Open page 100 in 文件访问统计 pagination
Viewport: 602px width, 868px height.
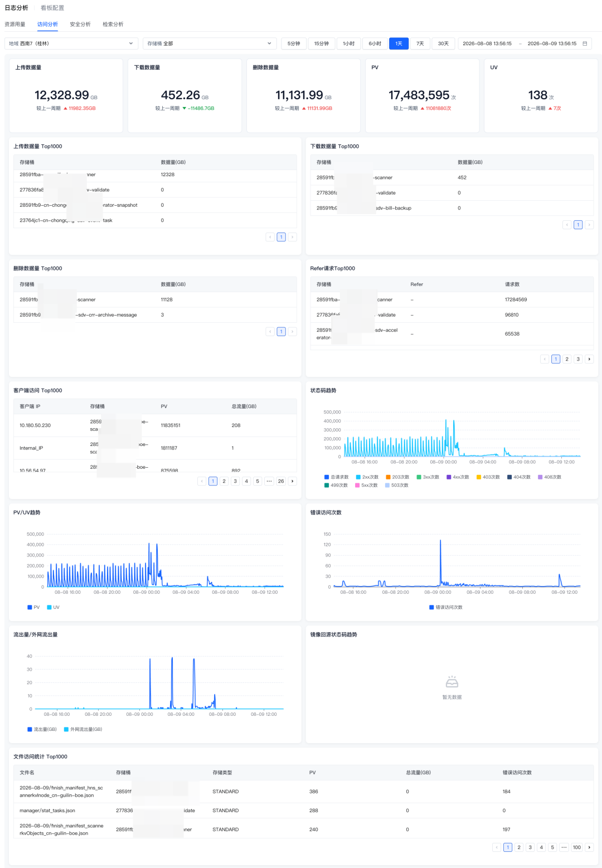tap(577, 847)
